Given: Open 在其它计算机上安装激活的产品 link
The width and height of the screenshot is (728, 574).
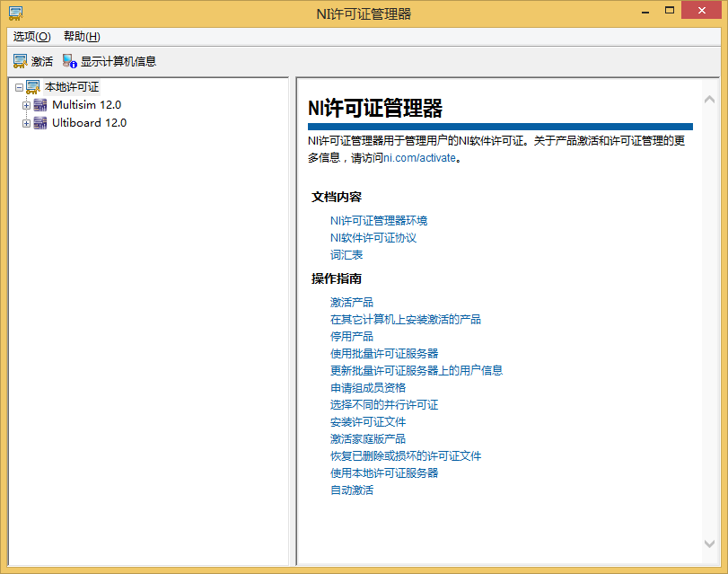Looking at the screenshot, I should [406, 320].
